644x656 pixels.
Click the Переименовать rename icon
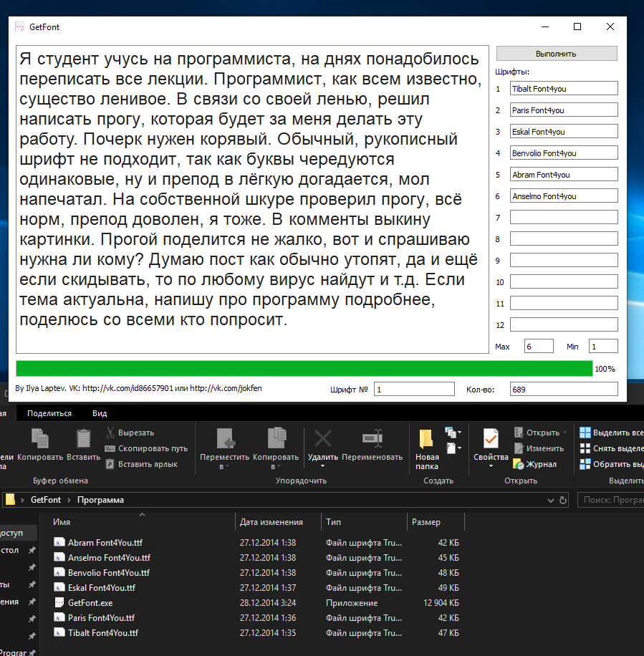click(372, 439)
